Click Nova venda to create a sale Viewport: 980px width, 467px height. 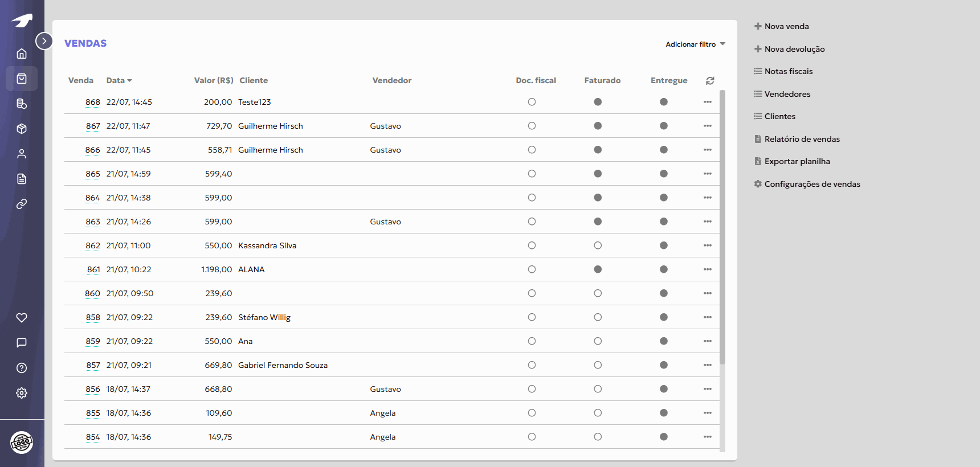point(786,26)
